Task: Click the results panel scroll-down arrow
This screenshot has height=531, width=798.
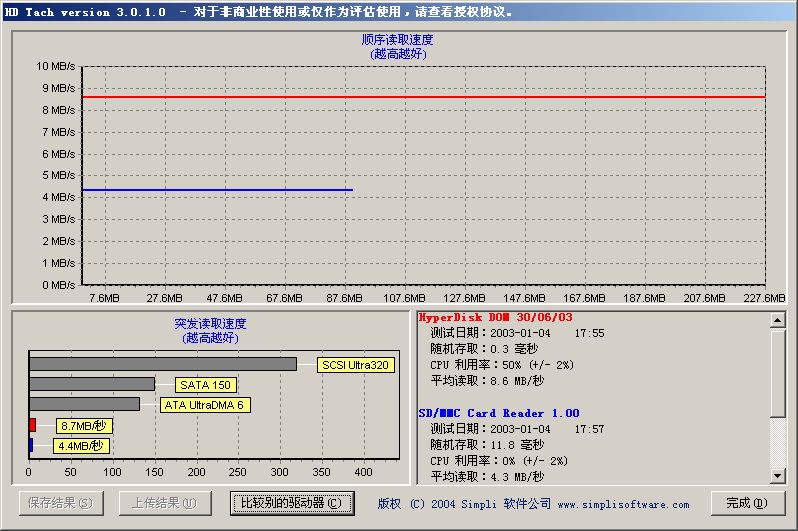Action: click(x=777, y=476)
